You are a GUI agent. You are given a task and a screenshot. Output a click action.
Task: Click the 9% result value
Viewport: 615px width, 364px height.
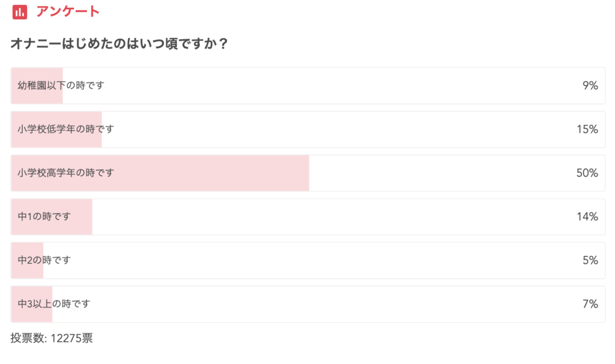(590, 86)
